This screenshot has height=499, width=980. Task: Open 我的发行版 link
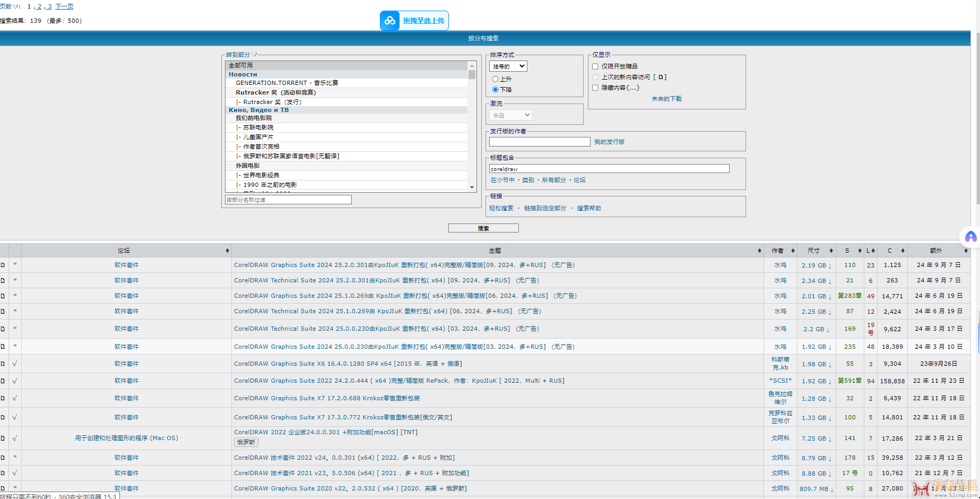(609, 142)
